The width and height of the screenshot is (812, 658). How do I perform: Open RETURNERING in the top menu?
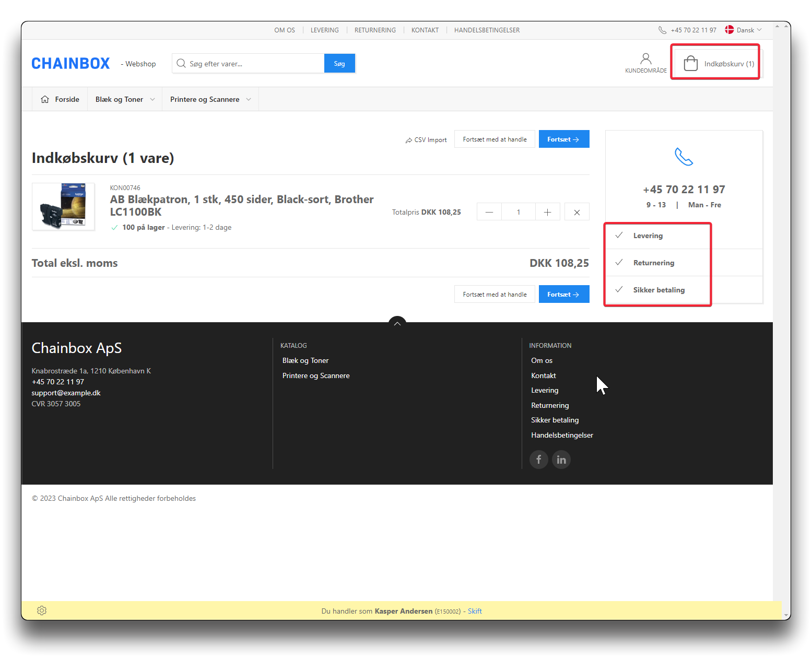click(375, 30)
